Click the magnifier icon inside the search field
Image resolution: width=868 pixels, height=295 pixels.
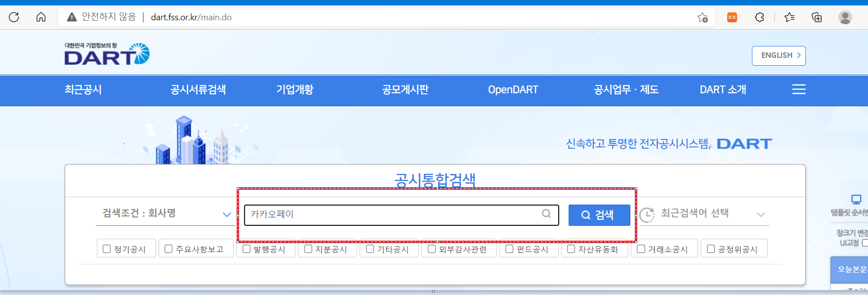(x=546, y=213)
